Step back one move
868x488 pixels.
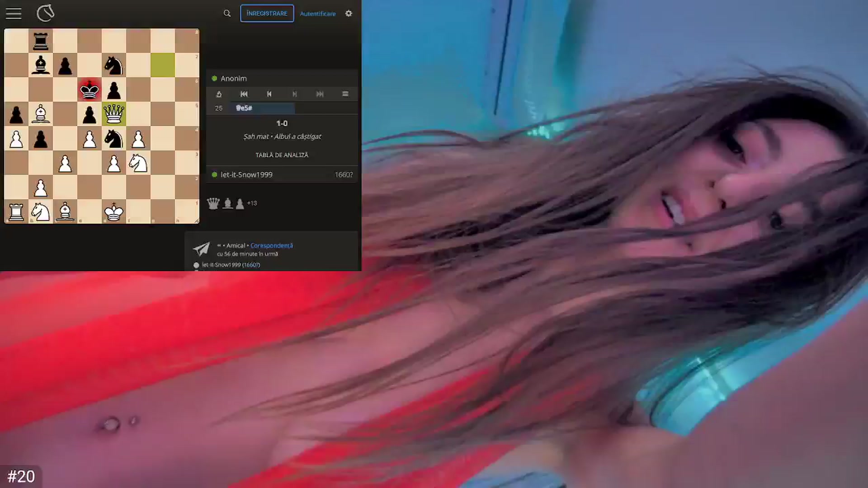coord(269,94)
